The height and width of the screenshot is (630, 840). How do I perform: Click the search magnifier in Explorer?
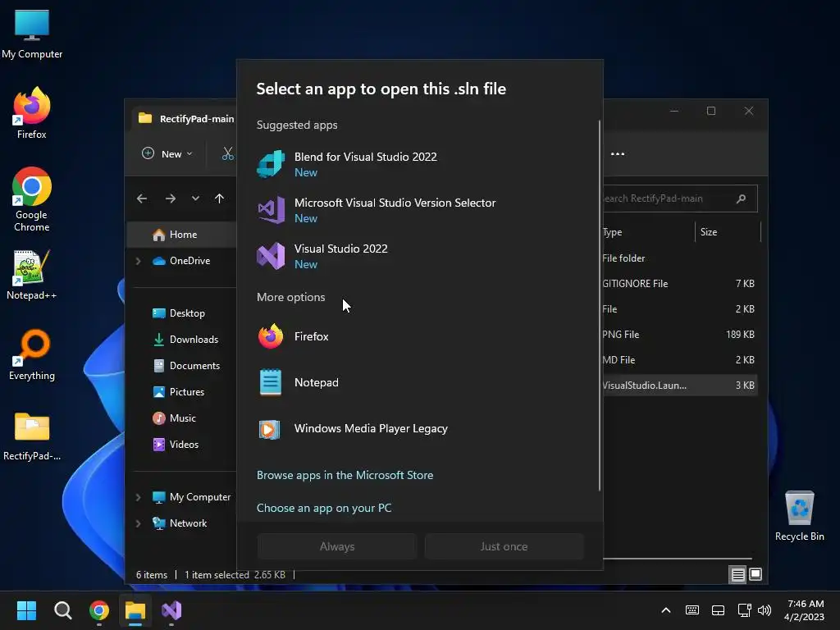[x=742, y=199]
